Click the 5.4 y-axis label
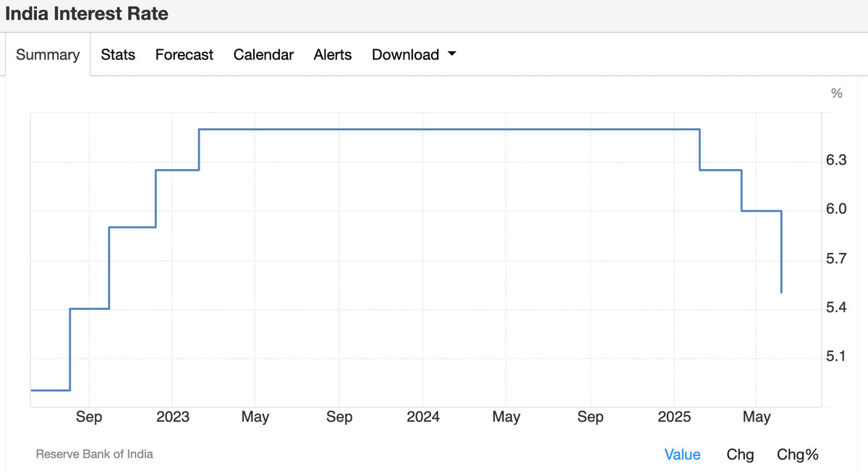Viewport: 868px width, 472px height. [x=836, y=309]
